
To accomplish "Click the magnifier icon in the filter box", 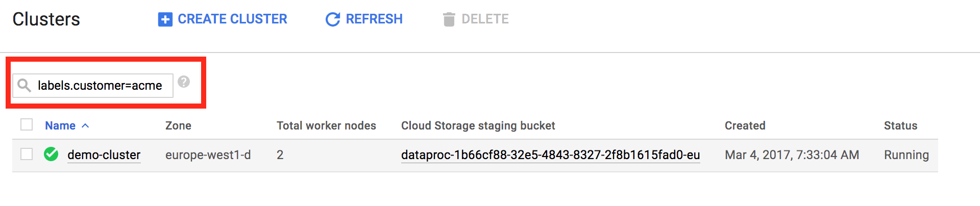I will (24, 85).
